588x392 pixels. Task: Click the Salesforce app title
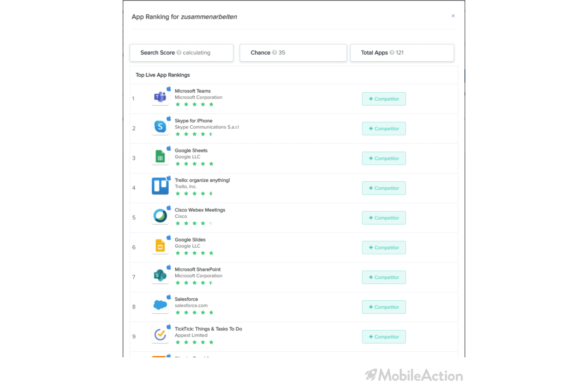186,299
